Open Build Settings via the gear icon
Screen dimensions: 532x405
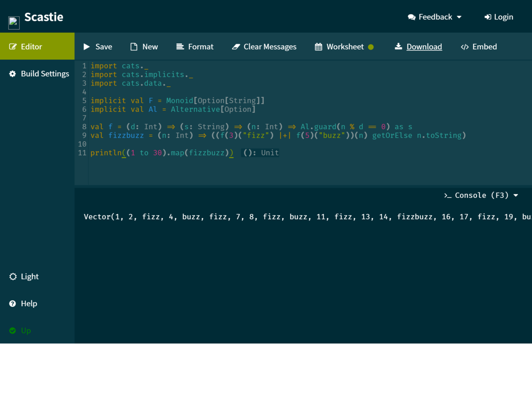[x=12, y=73]
